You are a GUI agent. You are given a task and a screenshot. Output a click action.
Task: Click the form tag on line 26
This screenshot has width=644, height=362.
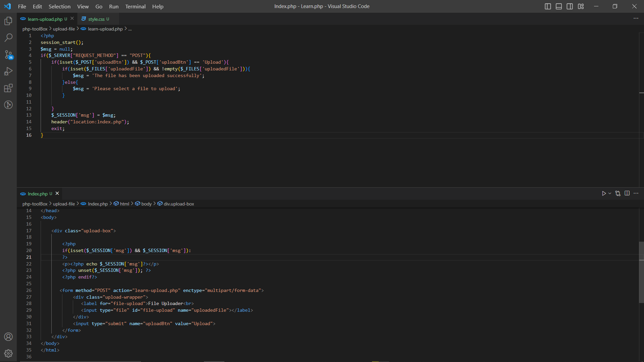[x=162, y=290]
